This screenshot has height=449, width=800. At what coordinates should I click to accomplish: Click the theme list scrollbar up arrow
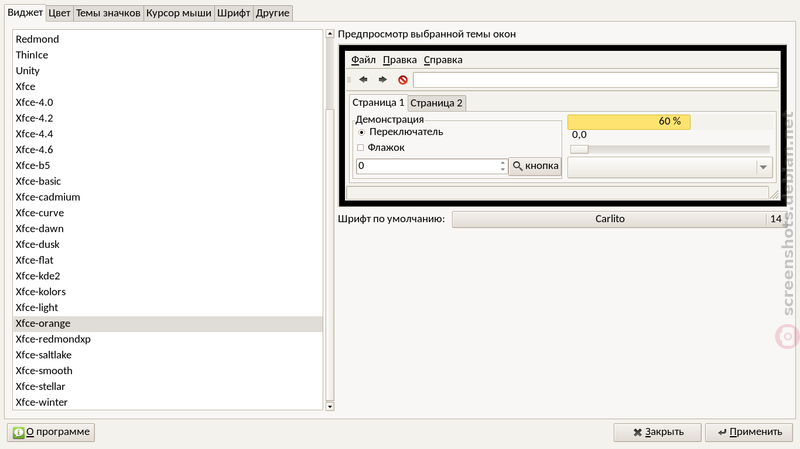pos(330,34)
